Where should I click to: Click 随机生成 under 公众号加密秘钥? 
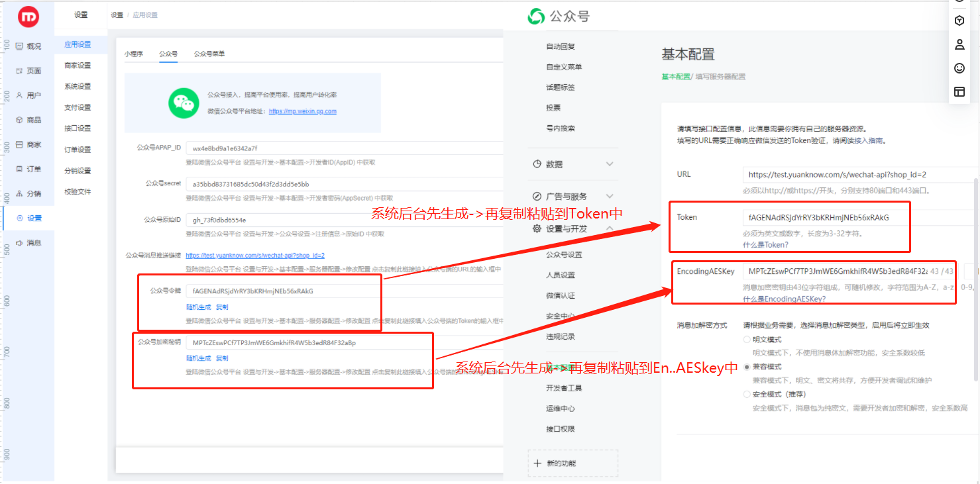coord(199,358)
